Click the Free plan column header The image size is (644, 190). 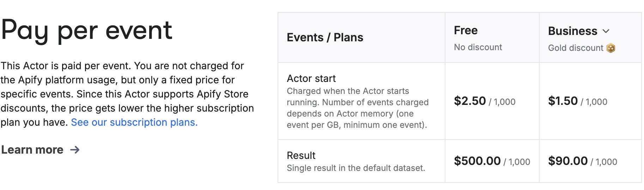[466, 30]
